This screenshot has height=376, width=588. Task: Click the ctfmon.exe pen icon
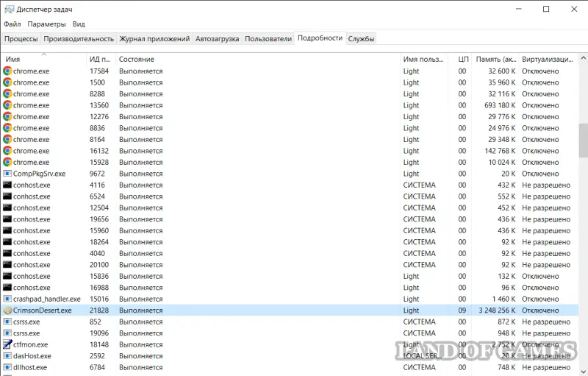click(x=7, y=344)
